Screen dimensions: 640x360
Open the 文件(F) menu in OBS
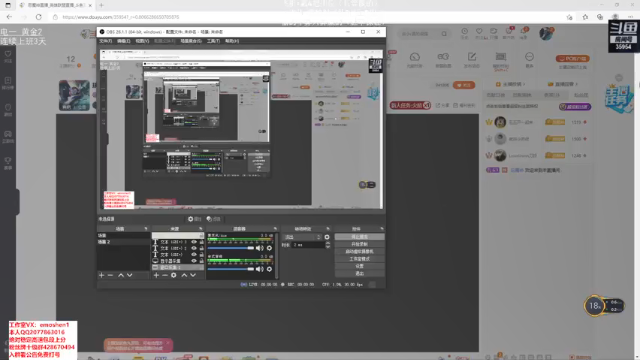click(x=105, y=41)
